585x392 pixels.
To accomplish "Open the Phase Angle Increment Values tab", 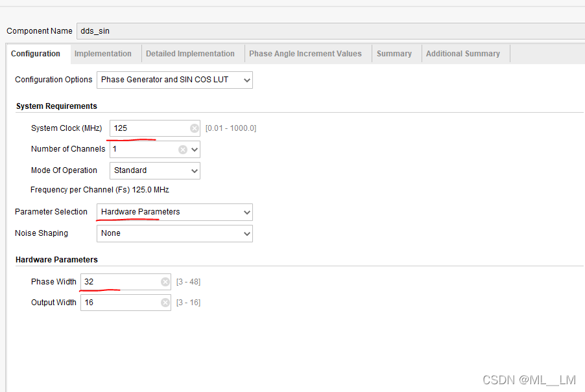I will (305, 54).
